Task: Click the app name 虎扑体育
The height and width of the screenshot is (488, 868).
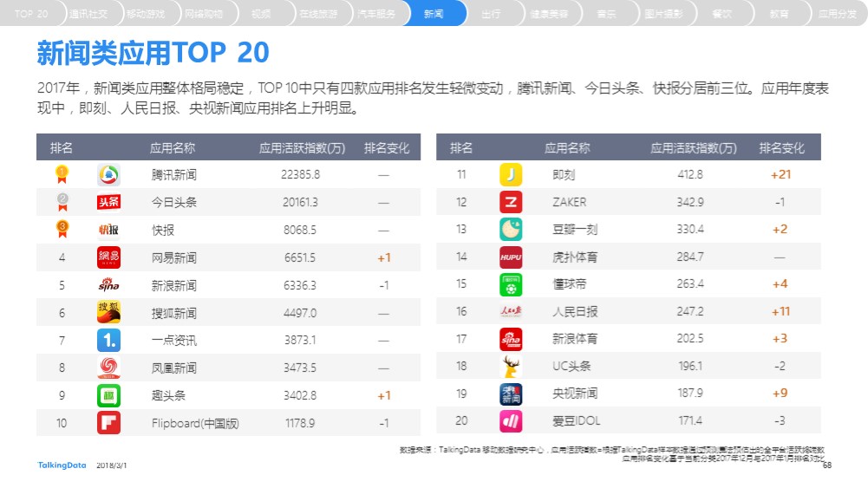Action: point(575,257)
